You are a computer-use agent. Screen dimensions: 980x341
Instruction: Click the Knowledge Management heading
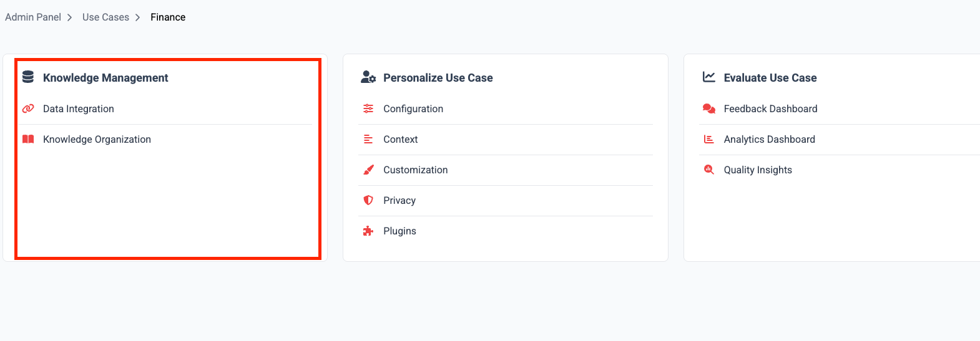point(105,78)
